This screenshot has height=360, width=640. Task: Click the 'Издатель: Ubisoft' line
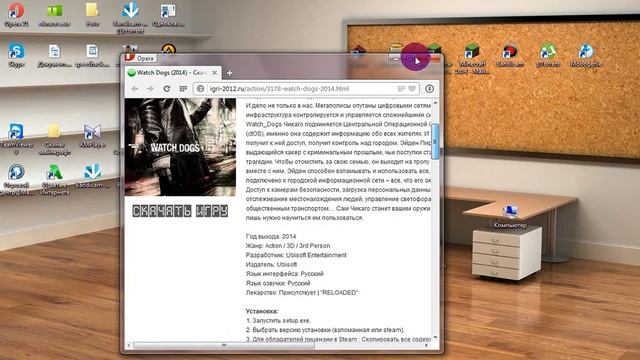coord(271,264)
